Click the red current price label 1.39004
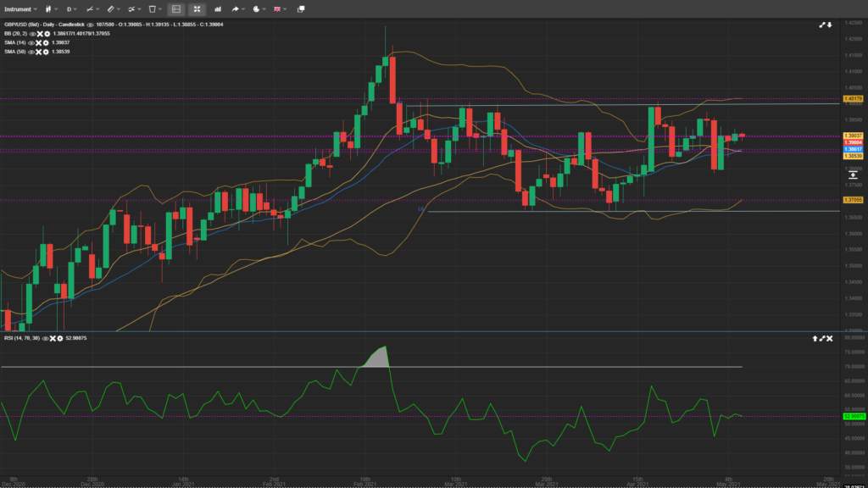 (853, 142)
